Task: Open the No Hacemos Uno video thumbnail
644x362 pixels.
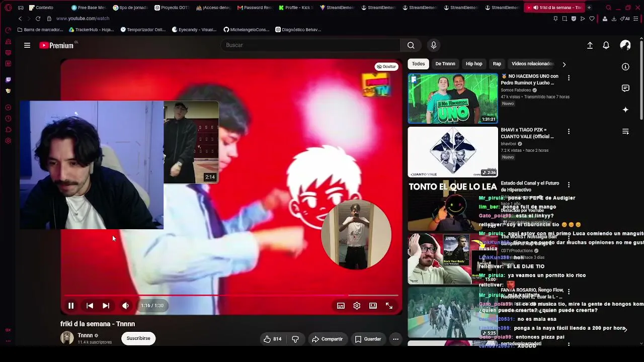Action: pyautogui.click(x=453, y=99)
